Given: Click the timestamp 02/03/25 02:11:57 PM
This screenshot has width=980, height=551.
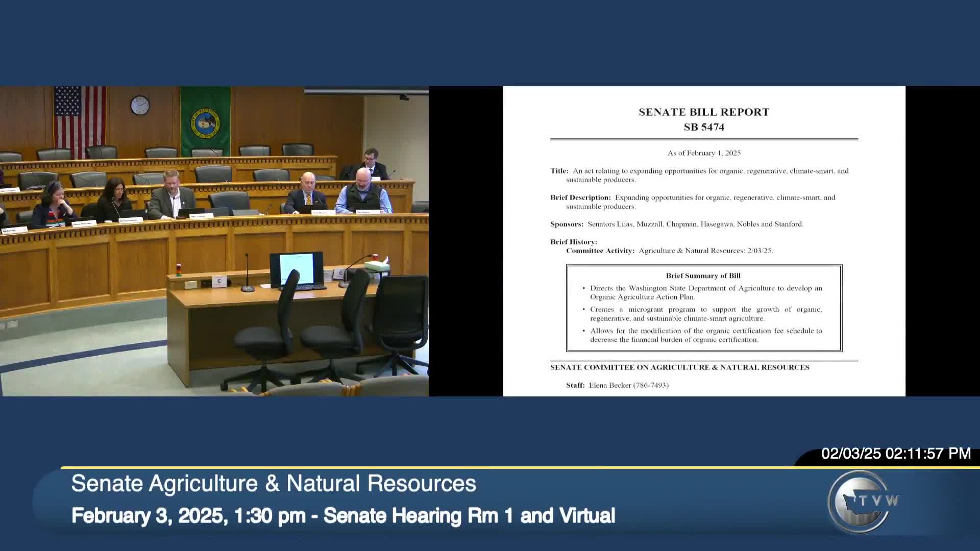Looking at the screenshot, I should tap(895, 454).
